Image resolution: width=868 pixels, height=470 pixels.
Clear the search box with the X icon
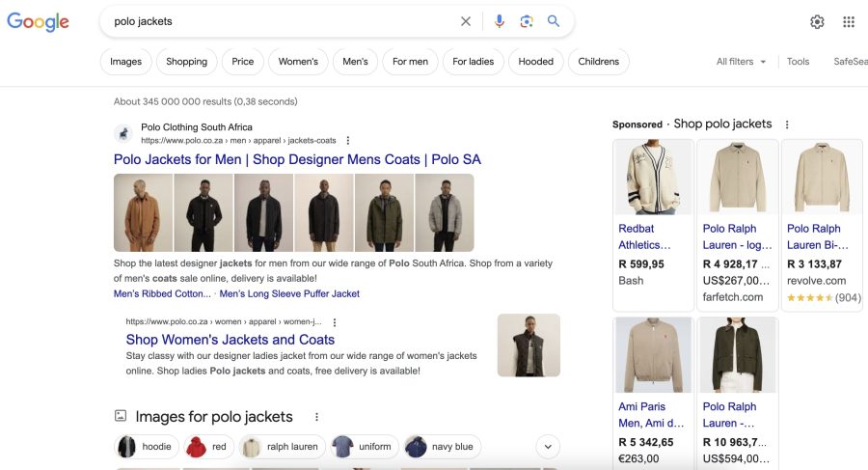466,21
